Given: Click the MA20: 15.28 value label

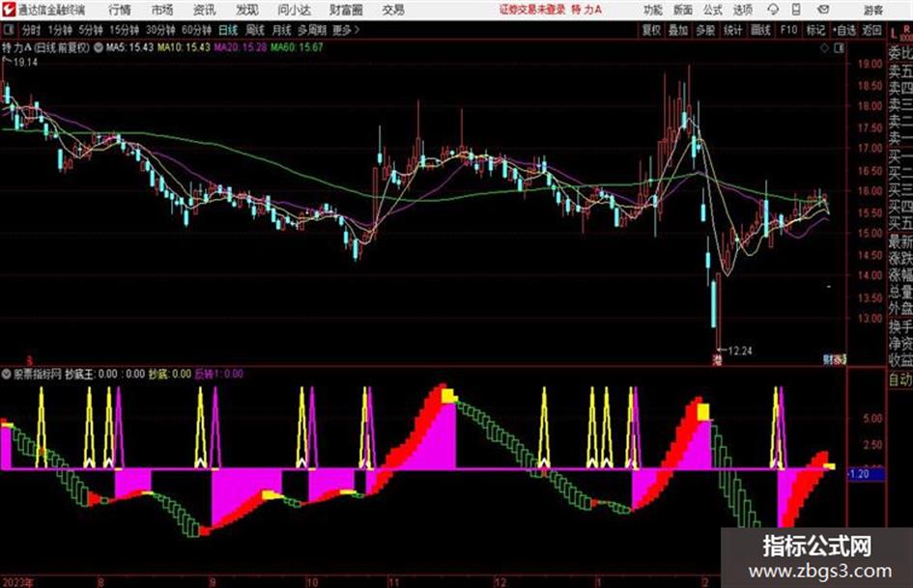Looking at the screenshot, I should pos(241,47).
